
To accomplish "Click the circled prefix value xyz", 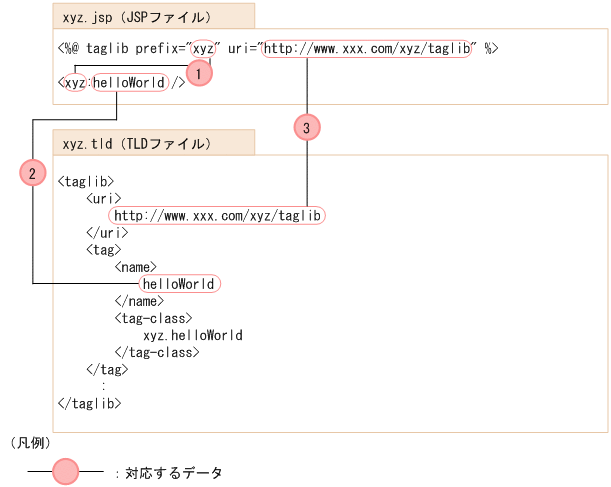I will pyautogui.click(x=204, y=48).
